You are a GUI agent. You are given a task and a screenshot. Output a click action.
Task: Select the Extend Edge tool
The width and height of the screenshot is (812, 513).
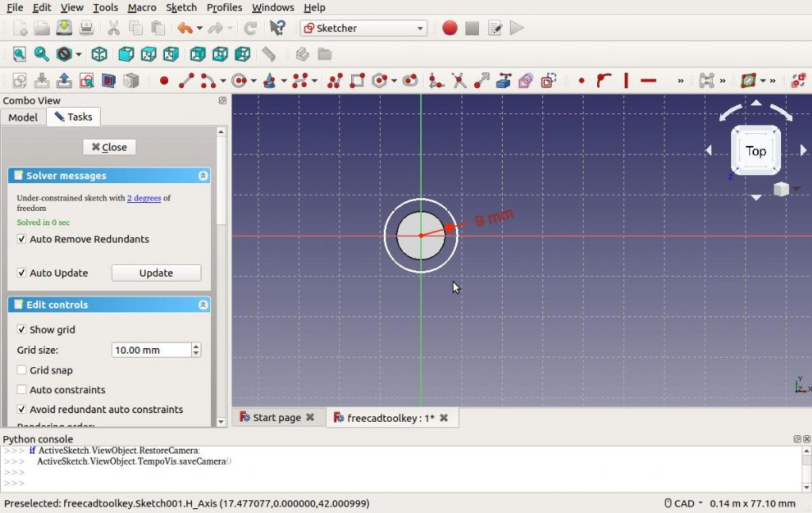point(481,81)
